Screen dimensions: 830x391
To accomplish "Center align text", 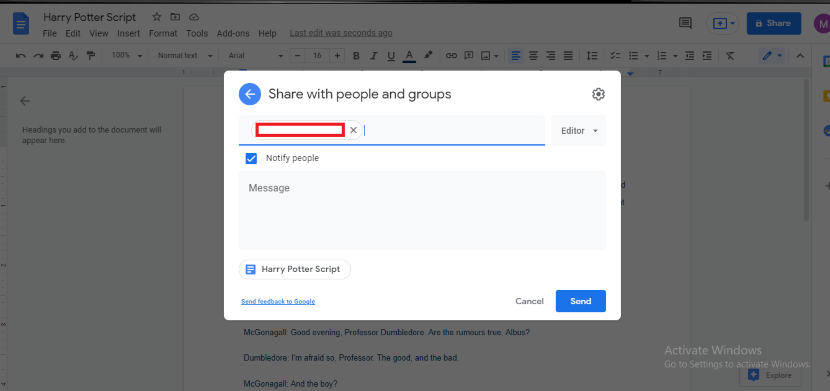I will [x=534, y=56].
